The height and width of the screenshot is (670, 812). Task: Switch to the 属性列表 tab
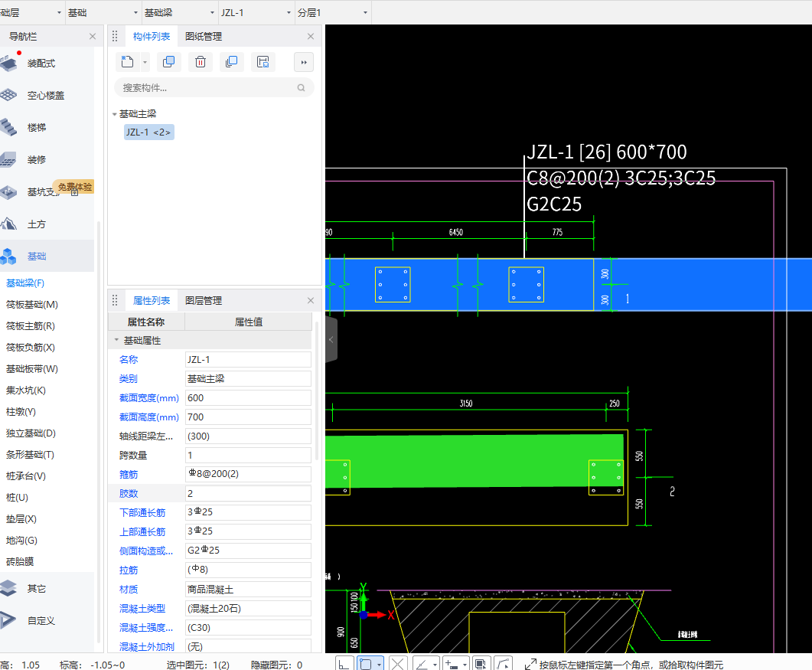tap(152, 300)
